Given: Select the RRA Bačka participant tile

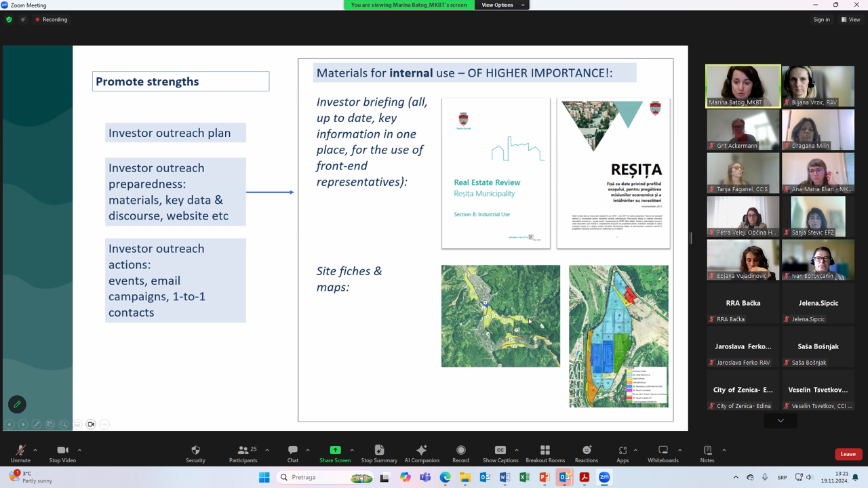Looking at the screenshot, I should pyautogui.click(x=743, y=303).
